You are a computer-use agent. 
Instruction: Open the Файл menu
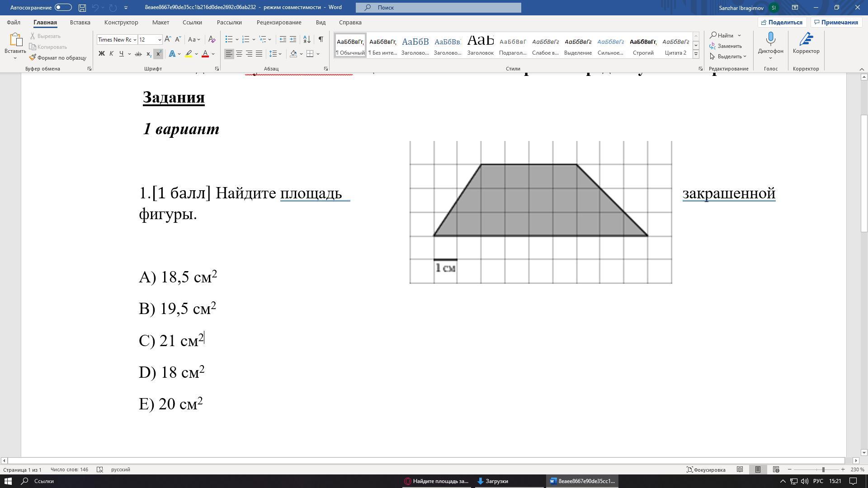14,22
